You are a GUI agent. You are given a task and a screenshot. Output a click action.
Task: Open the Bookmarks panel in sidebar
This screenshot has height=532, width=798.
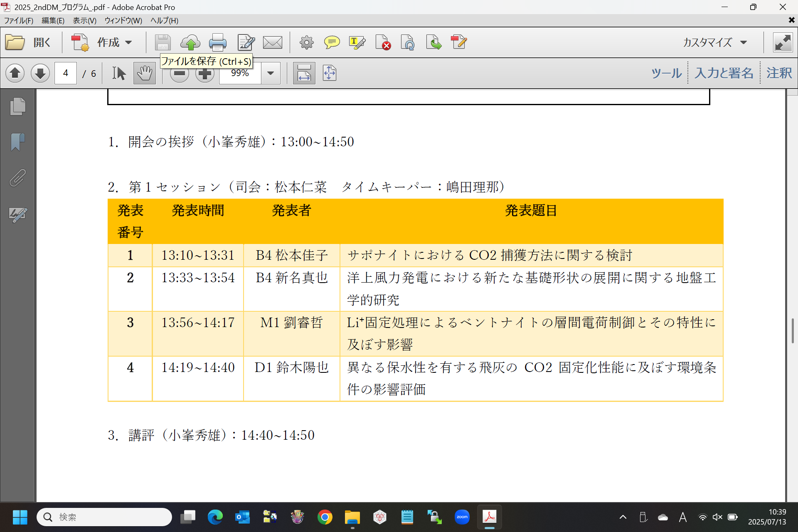point(17,142)
